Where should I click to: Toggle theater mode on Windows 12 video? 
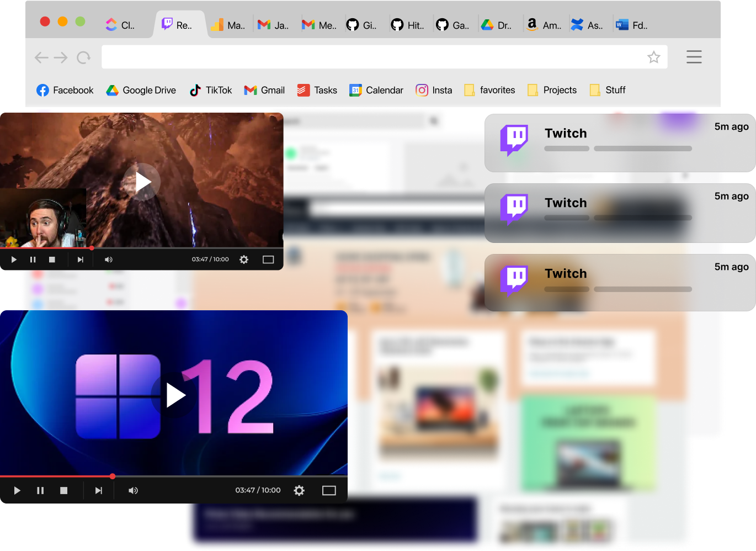329,490
